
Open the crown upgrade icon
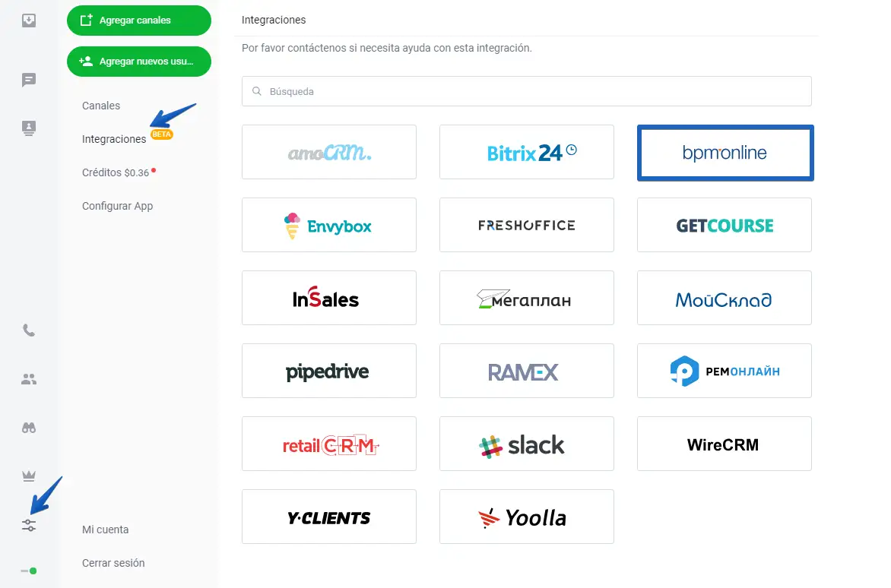tap(28, 476)
